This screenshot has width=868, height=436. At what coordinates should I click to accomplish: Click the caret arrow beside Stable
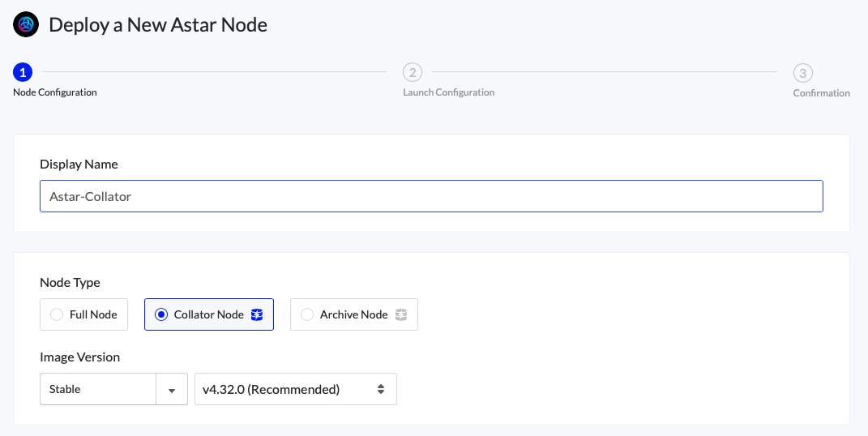171,390
